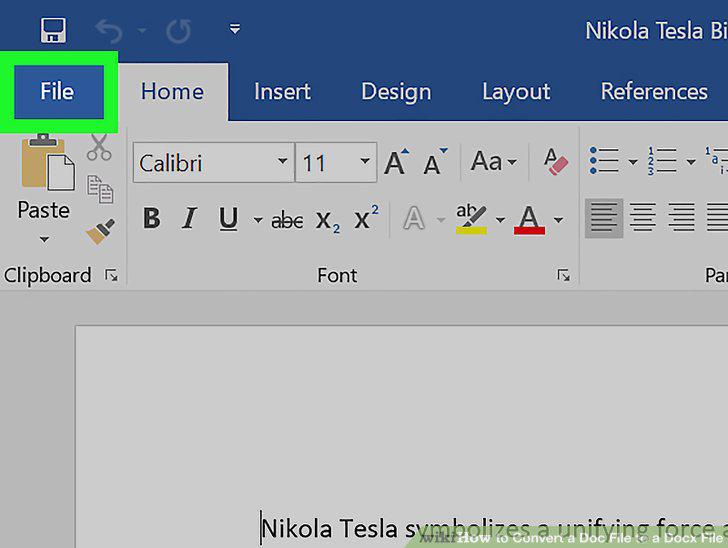Open the font name dropdown arrow
Screen dimensions: 728x548
282,162
